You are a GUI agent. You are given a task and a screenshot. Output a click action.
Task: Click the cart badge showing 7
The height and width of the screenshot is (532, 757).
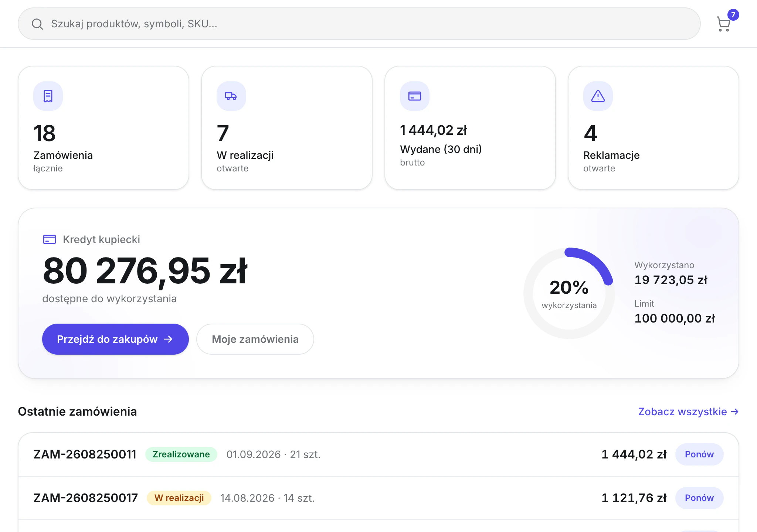click(x=733, y=15)
